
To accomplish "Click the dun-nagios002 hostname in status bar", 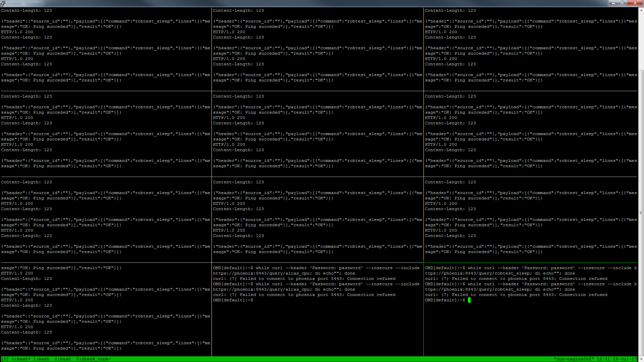I will tap(574, 359).
